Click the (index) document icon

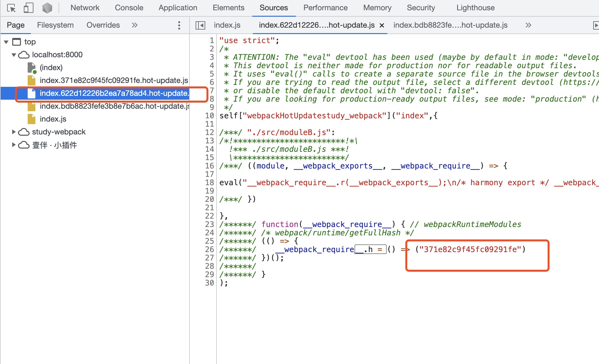pos(32,68)
